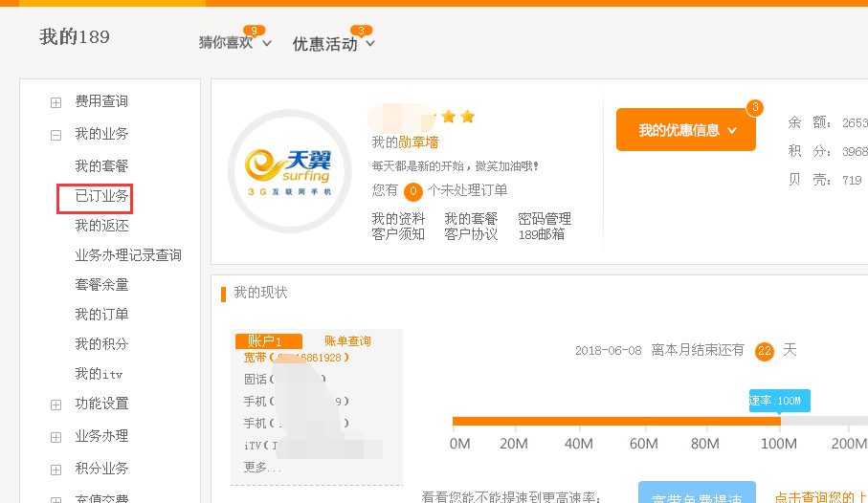Viewport: 868px width, 503px height.
Task: Click the 2018-06-08 date text
Action: point(608,351)
